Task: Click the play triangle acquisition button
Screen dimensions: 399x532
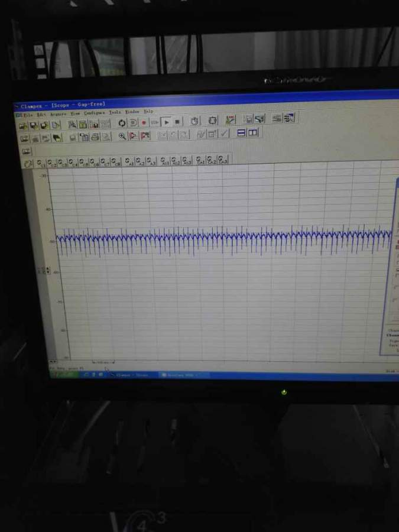Action: click(166, 122)
